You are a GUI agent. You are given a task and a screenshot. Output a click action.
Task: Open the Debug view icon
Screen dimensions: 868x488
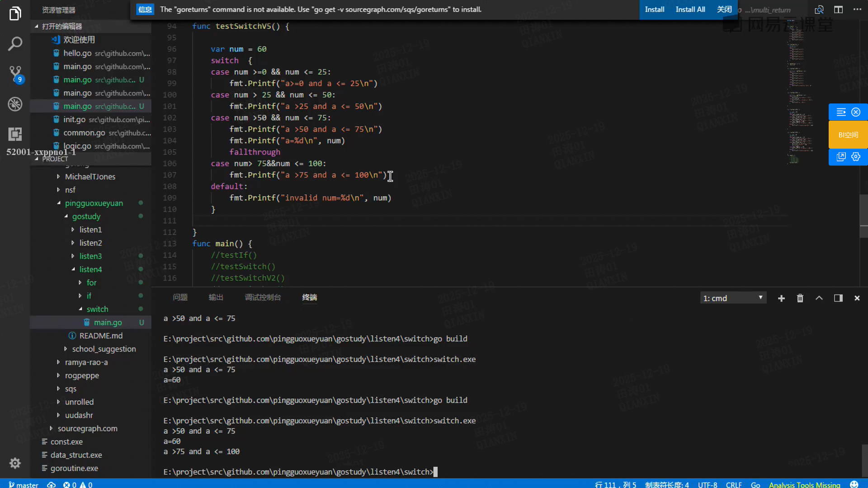(15, 104)
